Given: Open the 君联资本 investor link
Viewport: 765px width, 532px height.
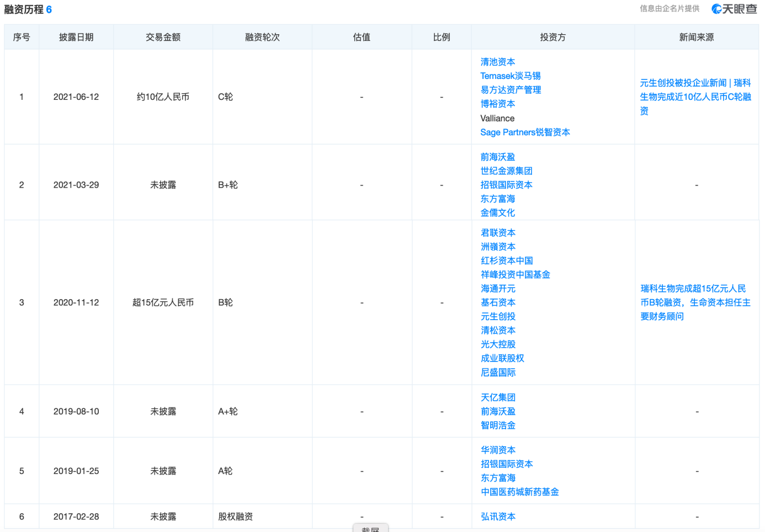Looking at the screenshot, I should point(498,233).
